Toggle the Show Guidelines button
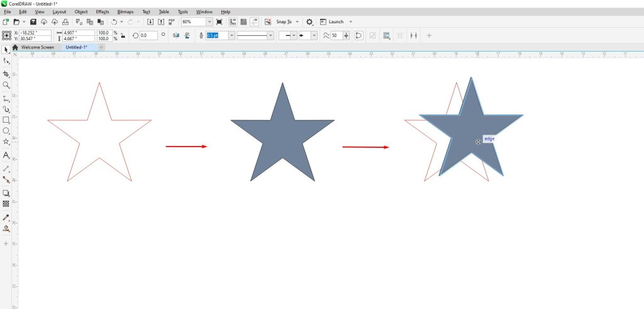This screenshot has height=309, width=644. (254, 22)
